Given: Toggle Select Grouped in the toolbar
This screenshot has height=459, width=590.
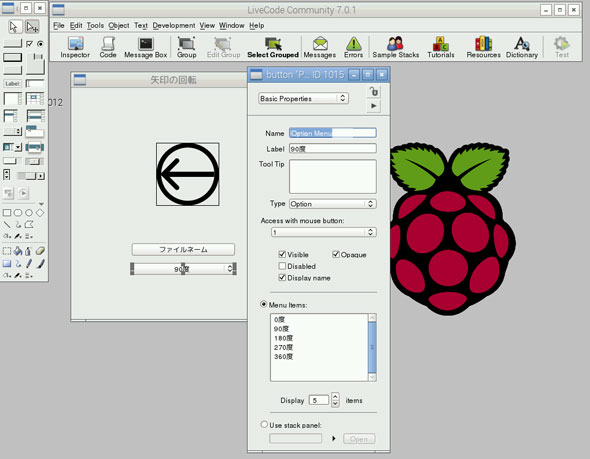Looking at the screenshot, I should 273,48.
